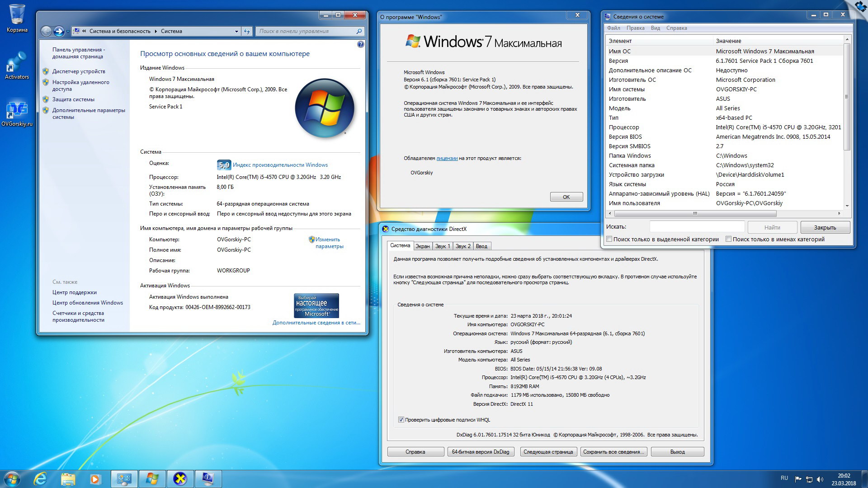Open the recent pages dropdown arrow
This screenshot has width=868, height=488.
tap(68, 31)
